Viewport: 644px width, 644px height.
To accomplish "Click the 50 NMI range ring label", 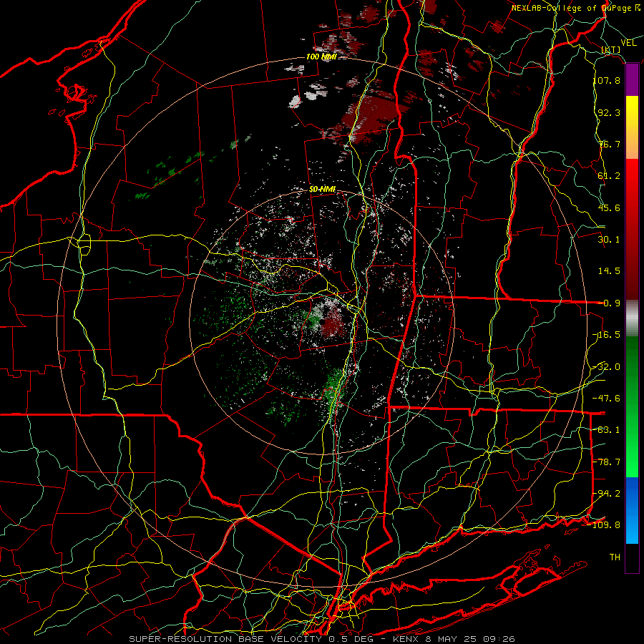I will 323,190.
